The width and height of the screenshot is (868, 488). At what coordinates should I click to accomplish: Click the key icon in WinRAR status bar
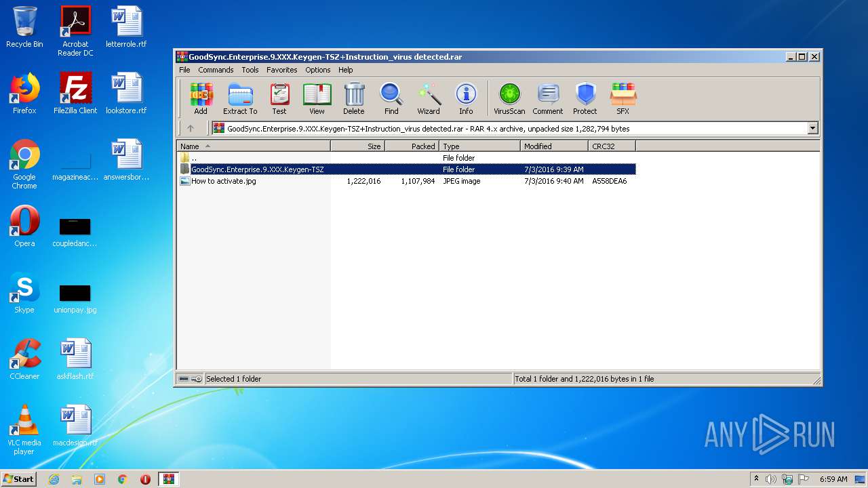tap(197, 379)
